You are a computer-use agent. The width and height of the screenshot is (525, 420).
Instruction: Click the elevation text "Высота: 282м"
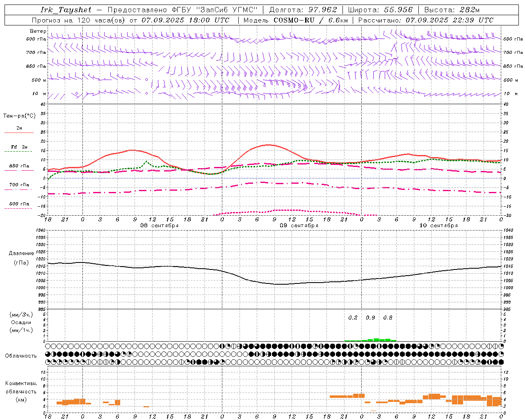pyautogui.click(x=452, y=10)
